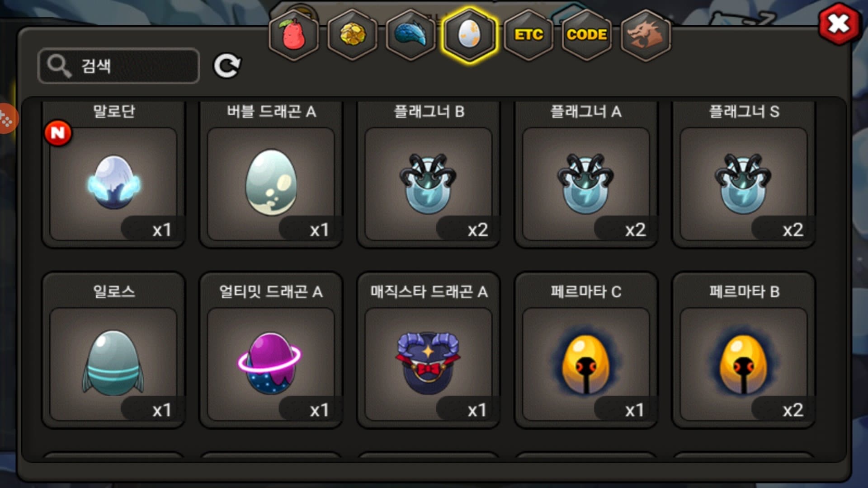Image resolution: width=868 pixels, height=488 pixels.
Task: Switch to the gold ore category tab
Action: [353, 35]
